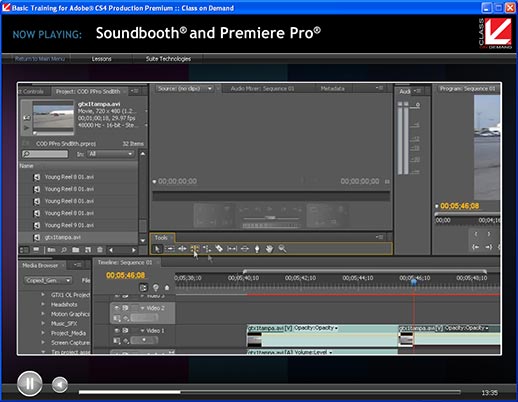The height and width of the screenshot is (402, 518).
Task: Select the Hand tool
Action: [269, 249]
